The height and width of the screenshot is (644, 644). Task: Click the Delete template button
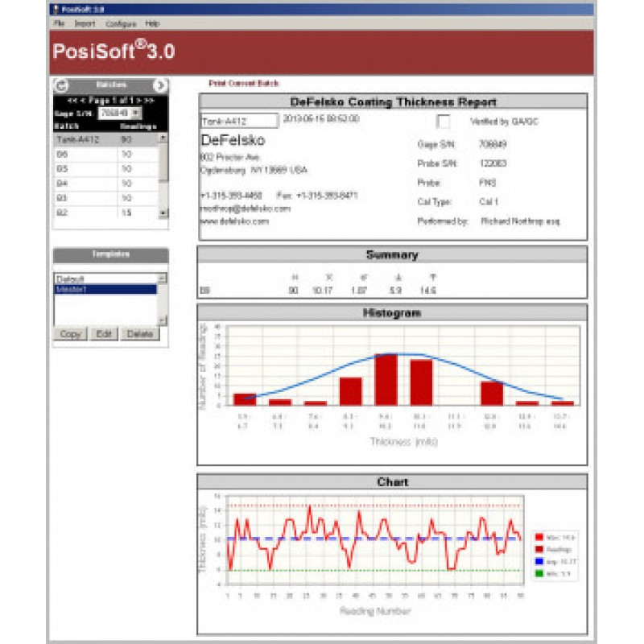tap(142, 334)
